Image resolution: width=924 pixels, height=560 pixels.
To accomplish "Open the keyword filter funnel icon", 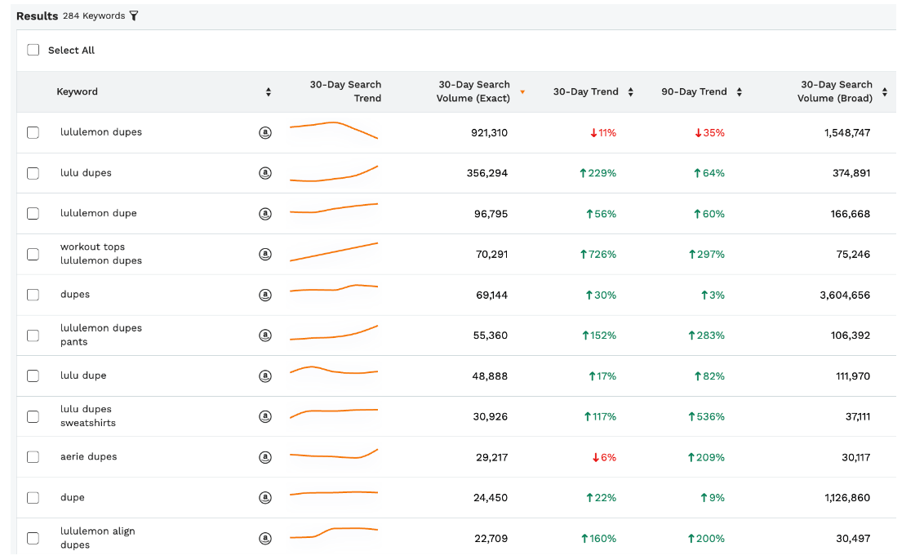I will pos(134,16).
